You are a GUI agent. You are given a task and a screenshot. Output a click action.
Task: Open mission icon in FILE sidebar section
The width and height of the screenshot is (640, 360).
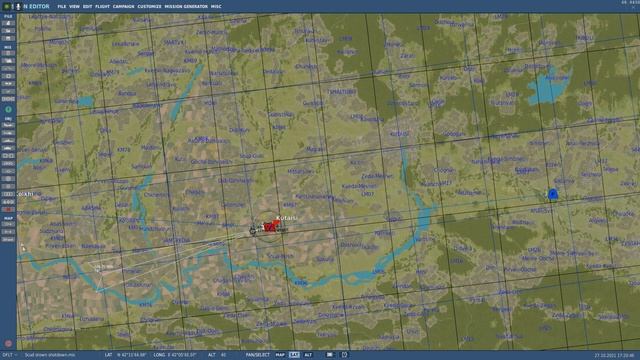[x=8, y=31]
